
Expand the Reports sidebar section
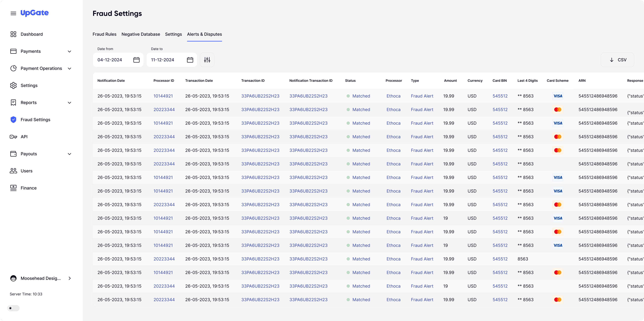[69, 103]
